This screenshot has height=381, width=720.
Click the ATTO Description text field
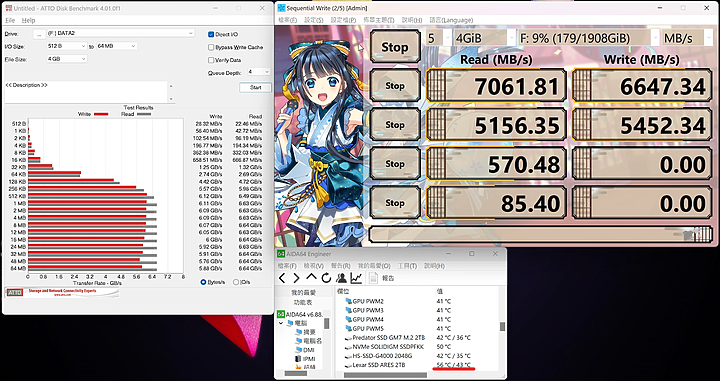coord(86,92)
